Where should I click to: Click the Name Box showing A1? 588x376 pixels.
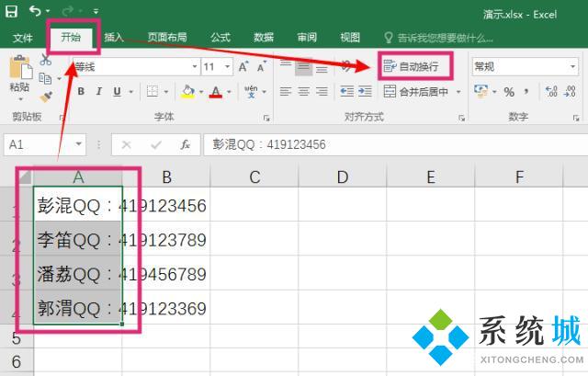click(x=45, y=144)
